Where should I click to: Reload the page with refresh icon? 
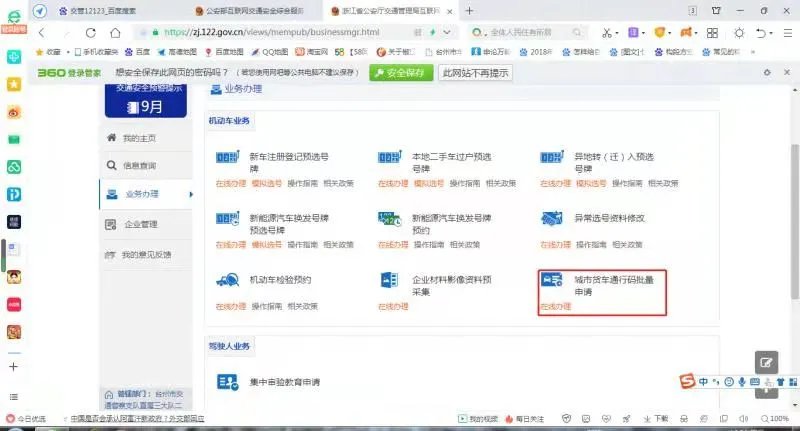coord(91,33)
